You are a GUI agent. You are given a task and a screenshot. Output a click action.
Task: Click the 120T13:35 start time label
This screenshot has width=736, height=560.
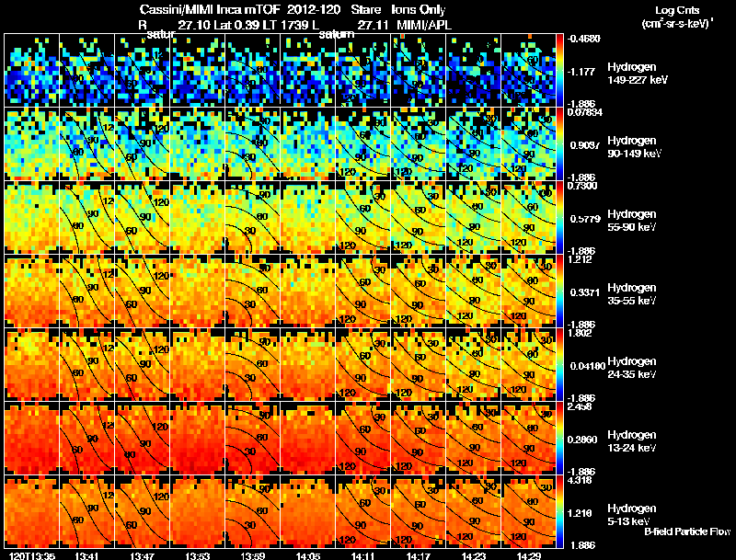tap(31, 555)
